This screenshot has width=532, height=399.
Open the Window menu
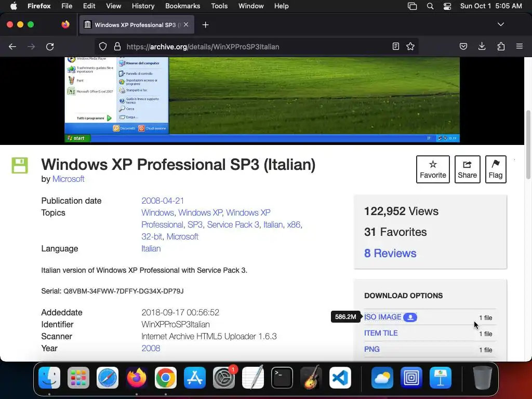[251, 6]
